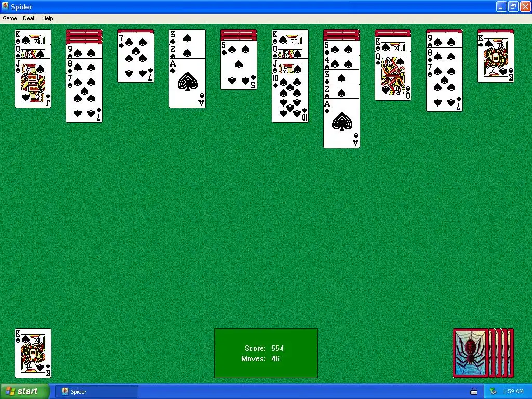Click the Score and Moves box

pos(266,353)
